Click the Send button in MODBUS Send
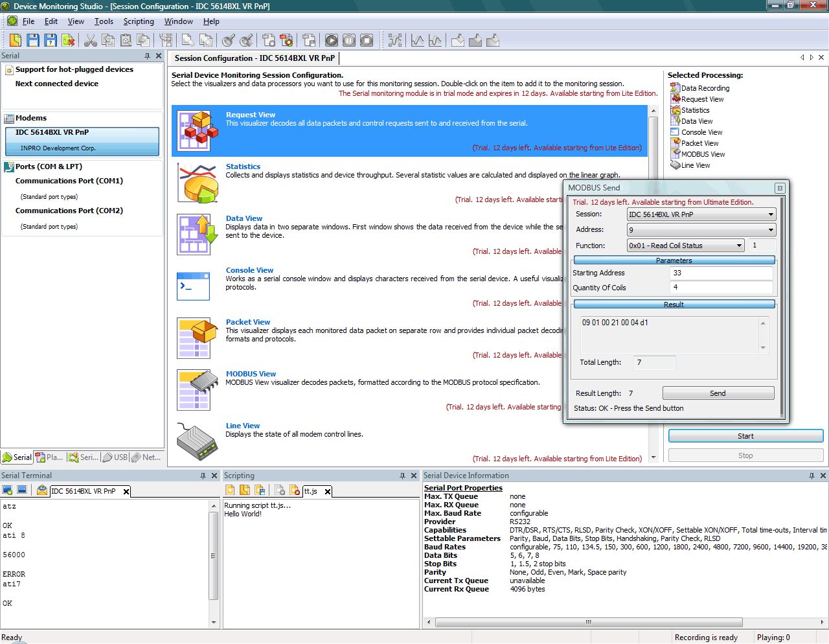This screenshot has width=829, height=644. click(718, 393)
